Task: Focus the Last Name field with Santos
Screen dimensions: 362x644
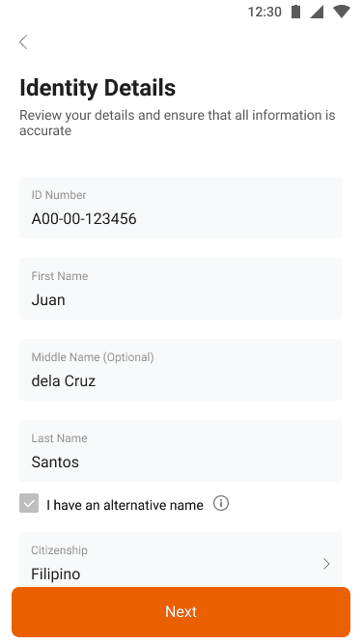Action: (181, 451)
